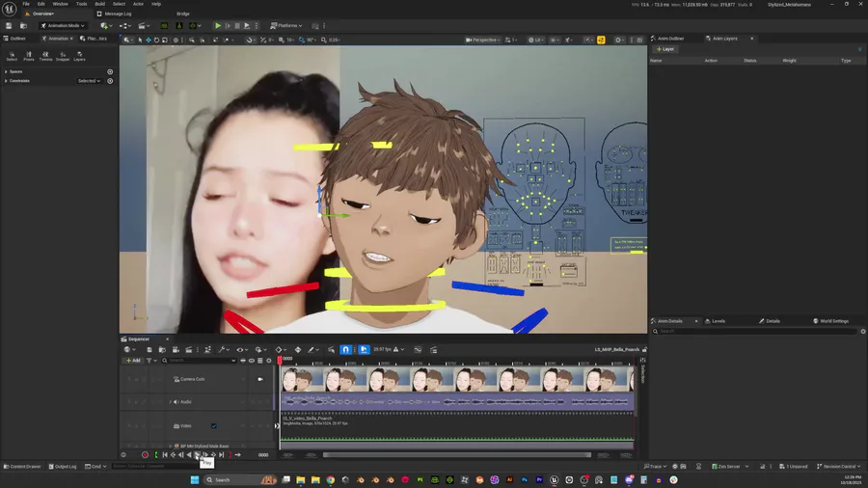Click the Save icon in main toolbar
This screenshot has width=868, height=488.
[x=10, y=25]
